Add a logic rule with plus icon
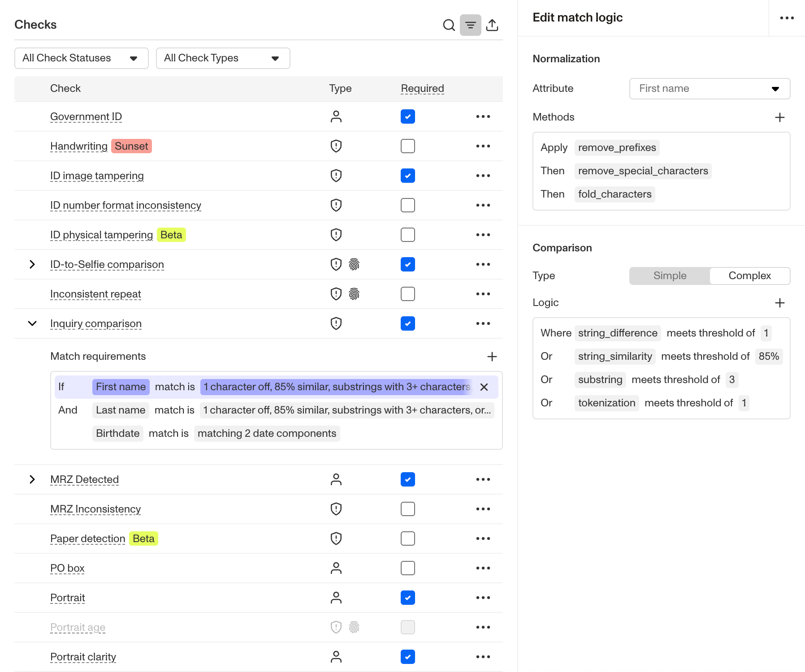The width and height of the screenshot is (805, 672). [780, 303]
